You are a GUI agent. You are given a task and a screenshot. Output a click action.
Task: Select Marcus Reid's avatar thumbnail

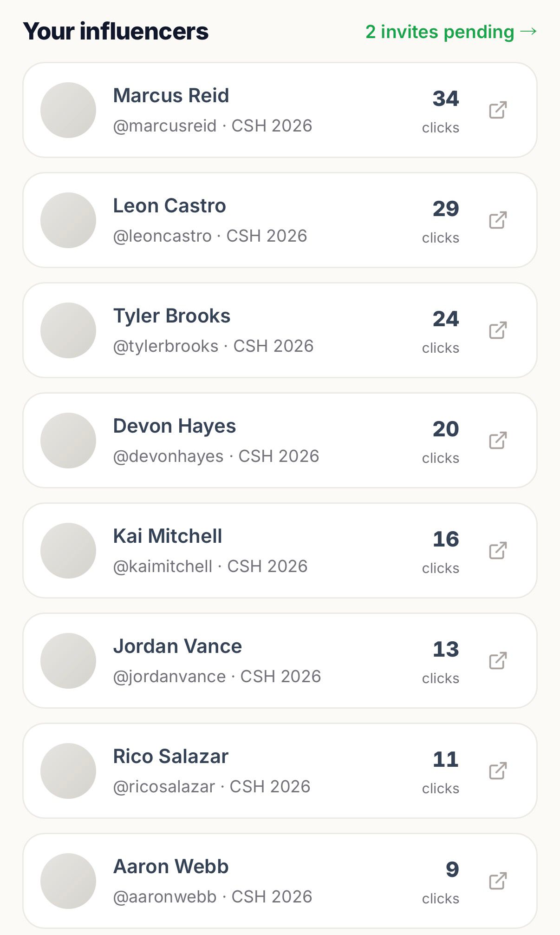point(68,110)
